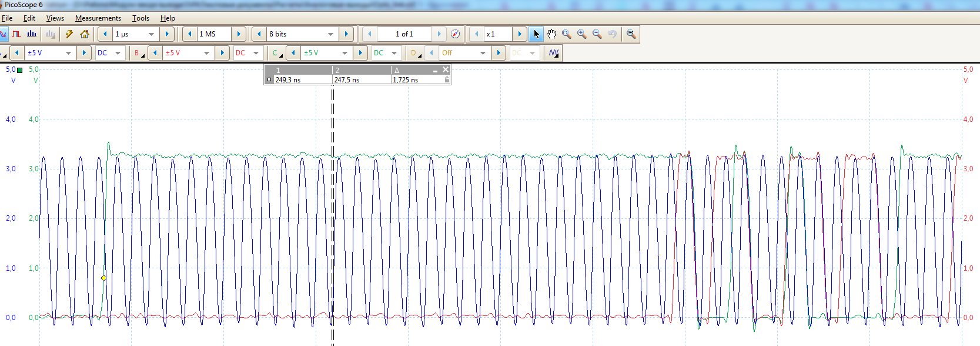Click the yellow trigger diamond marker
Viewport: 980px width, 346px height.
(103, 278)
